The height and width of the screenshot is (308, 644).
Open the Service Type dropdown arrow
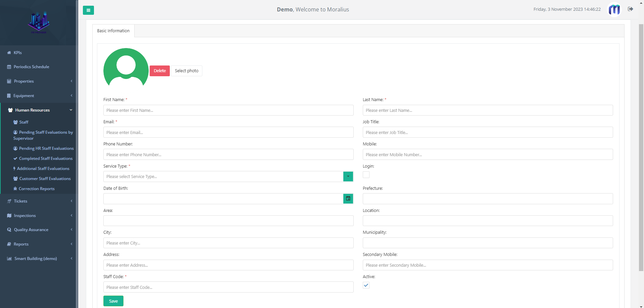click(348, 176)
